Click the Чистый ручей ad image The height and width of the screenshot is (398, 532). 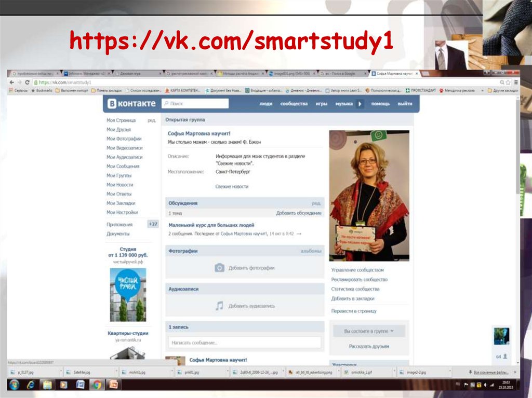(x=128, y=295)
